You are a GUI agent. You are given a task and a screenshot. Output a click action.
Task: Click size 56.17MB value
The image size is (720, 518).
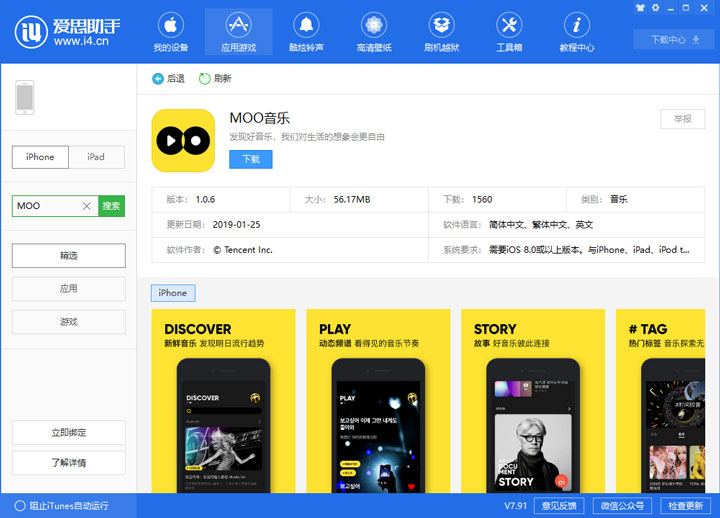point(352,199)
